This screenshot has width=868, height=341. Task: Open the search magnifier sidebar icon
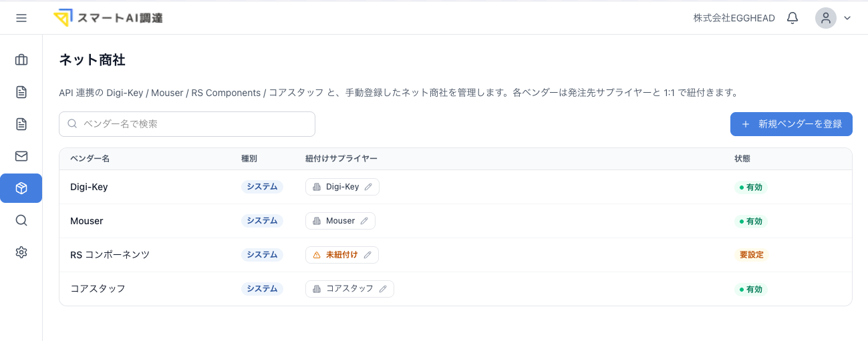(21, 220)
